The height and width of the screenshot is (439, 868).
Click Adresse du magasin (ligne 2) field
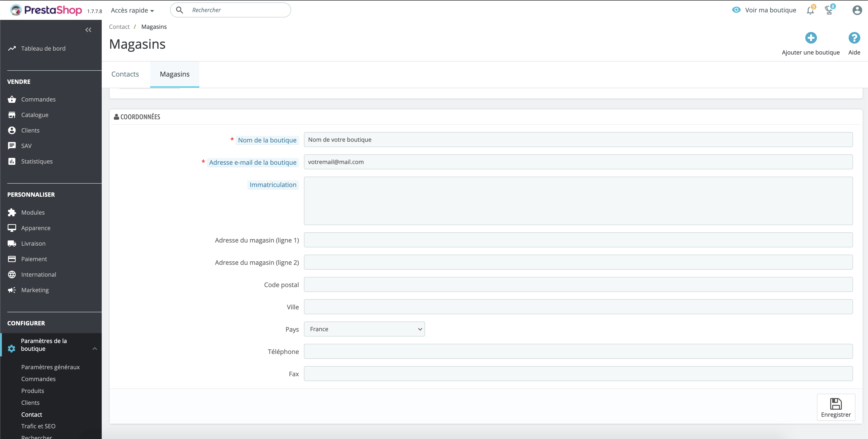(578, 262)
